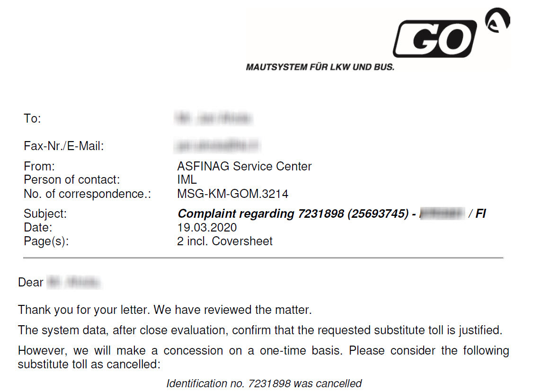Click the "Thank you for your letter" sentence
Viewport: 541px width, 392px height.
point(165,310)
